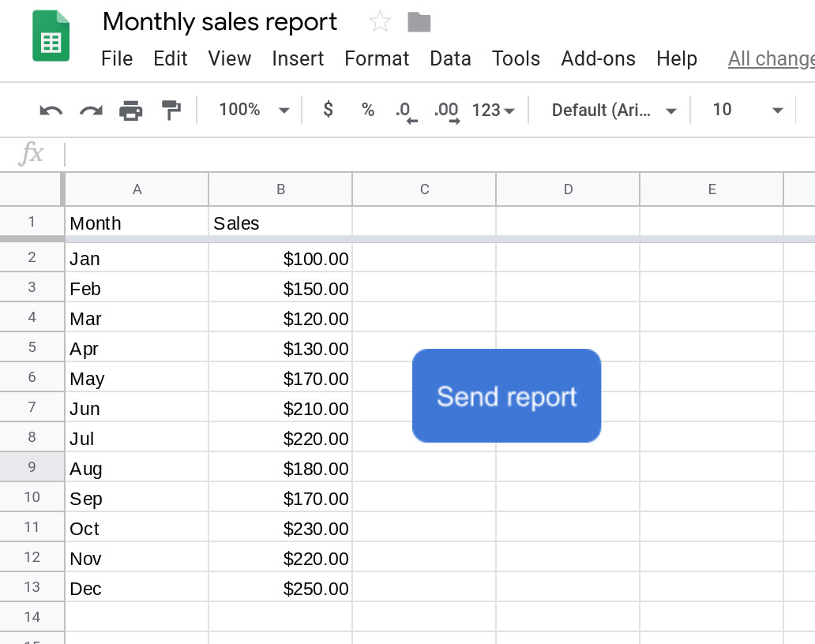Viewport: 815px width, 644px height.
Task: Print the spreadsheet with the printer icon
Action: coord(131,110)
